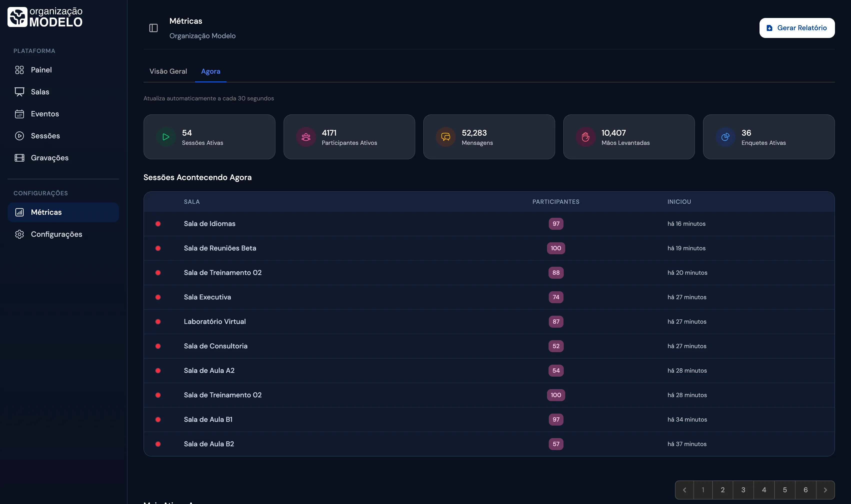Switch to the Visão Geral tab
The image size is (851, 504).
pos(168,71)
